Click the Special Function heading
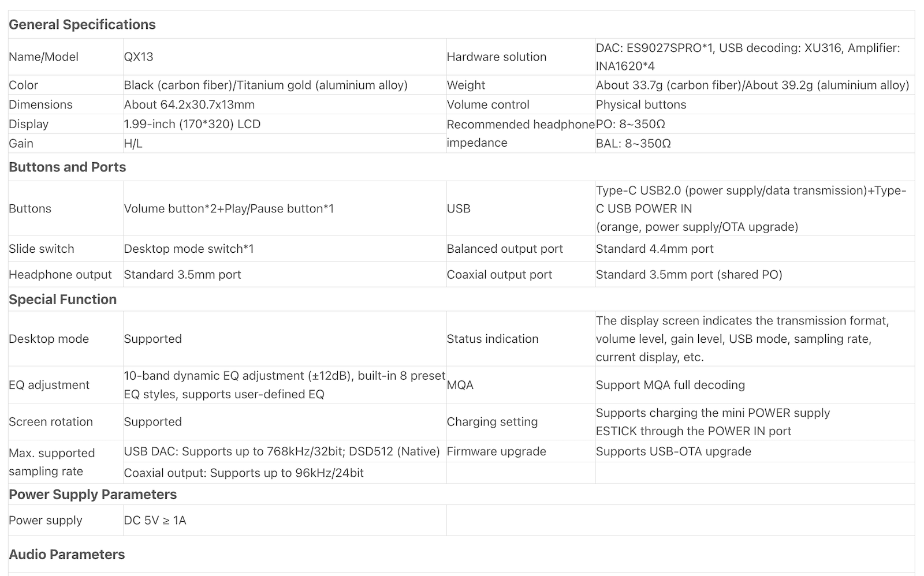Screen dimensions: 924x576 coord(62,300)
